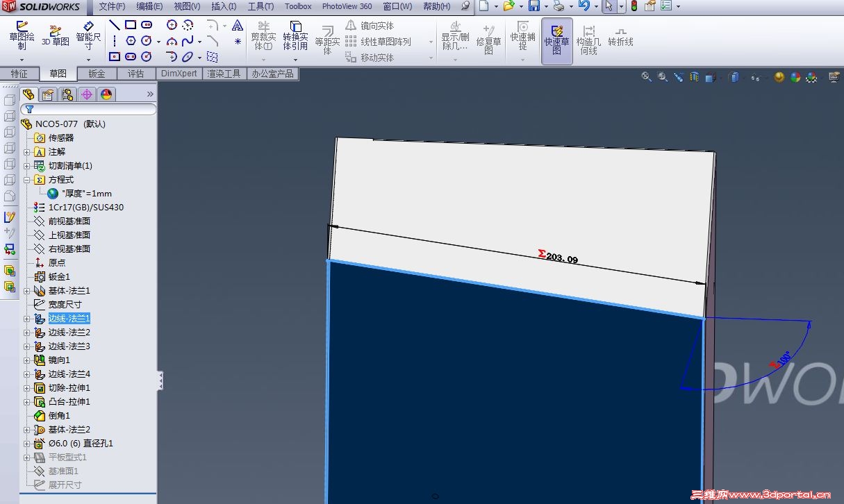Expand the panel tabs chevron (»)
The width and height of the screenshot is (844, 504).
click(149, 94)
